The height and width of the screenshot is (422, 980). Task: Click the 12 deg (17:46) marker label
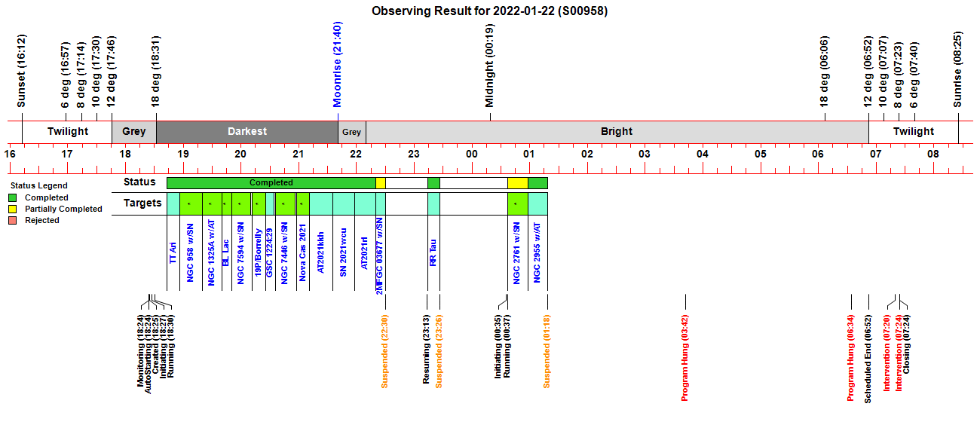(112, 72)
